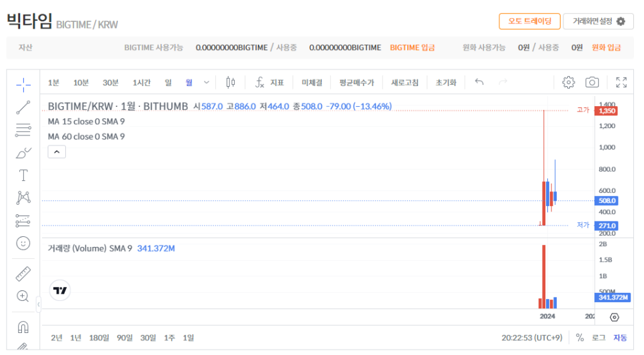
Task: Select the trend line drawing tool
Action: click(23, 107)
